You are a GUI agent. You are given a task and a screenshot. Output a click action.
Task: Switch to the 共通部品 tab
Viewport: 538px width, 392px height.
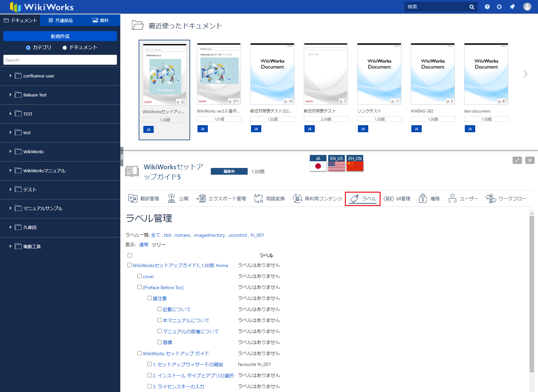(60, 20)
